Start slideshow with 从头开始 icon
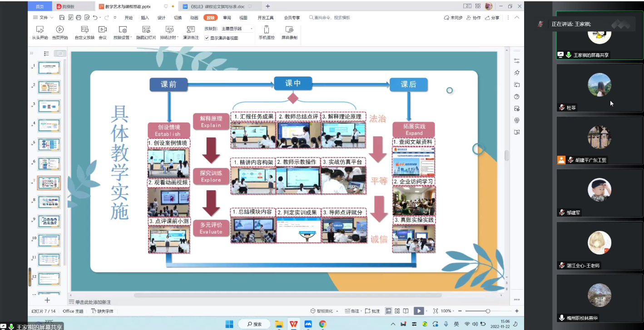 [x=40, y=30]
